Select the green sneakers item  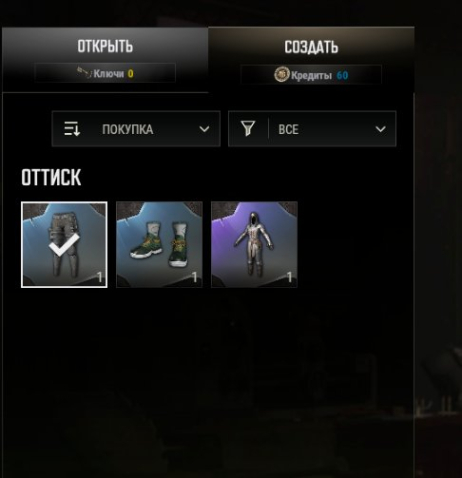[159, 244]
